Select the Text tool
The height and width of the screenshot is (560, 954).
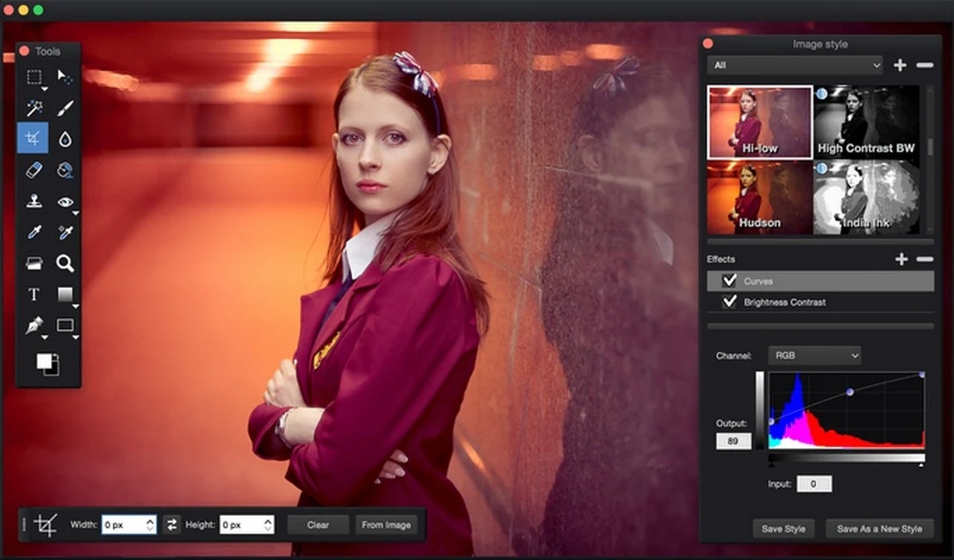click(x=34, y=295)
